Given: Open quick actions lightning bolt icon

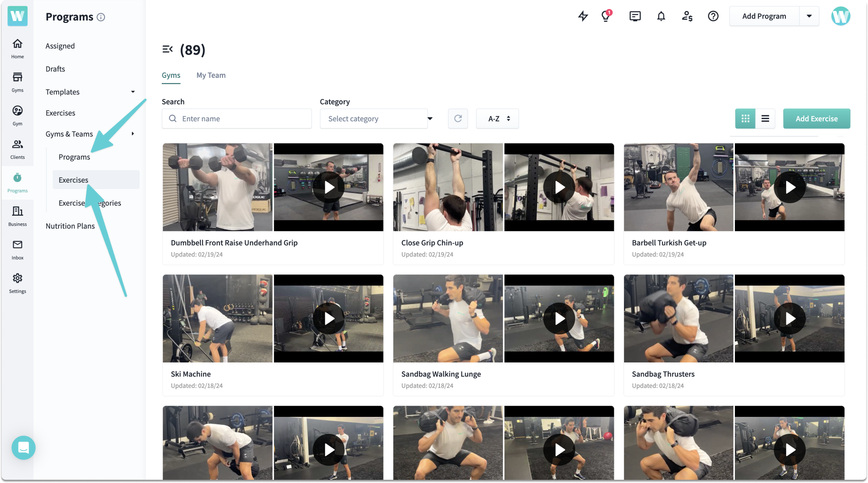Looking at the screenshot, I should 583,16.
